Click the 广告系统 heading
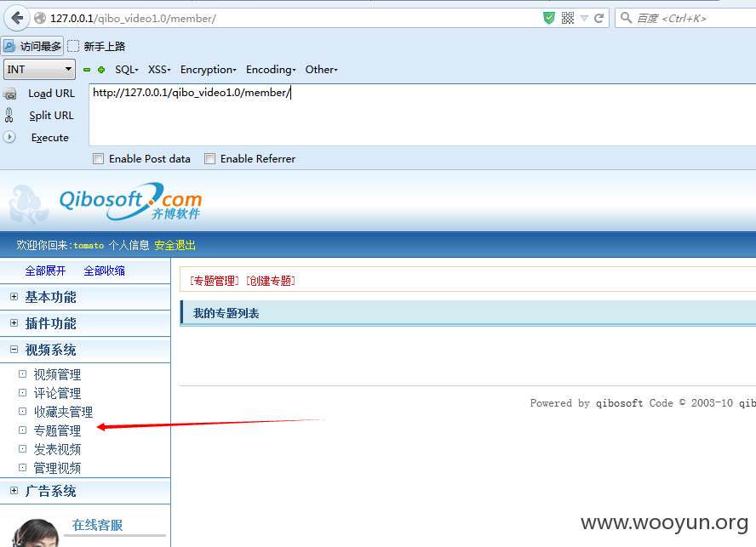Viewport: 756px width, 547px height. (50, 491)
